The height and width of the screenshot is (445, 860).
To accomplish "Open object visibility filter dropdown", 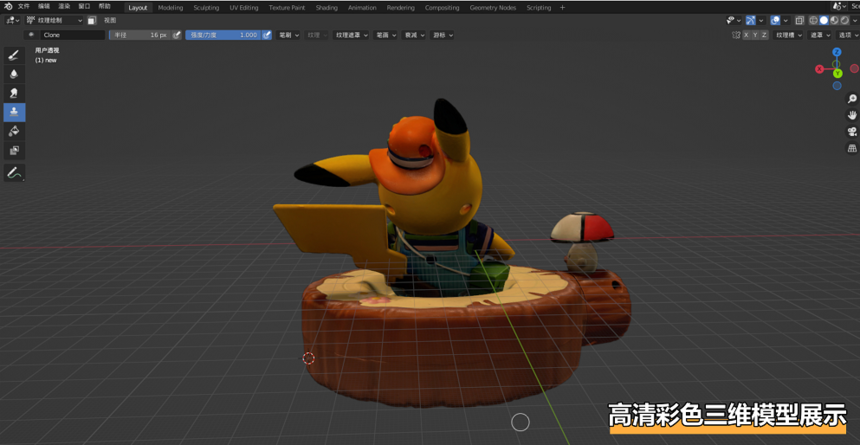I will click(x=732, y=20).
